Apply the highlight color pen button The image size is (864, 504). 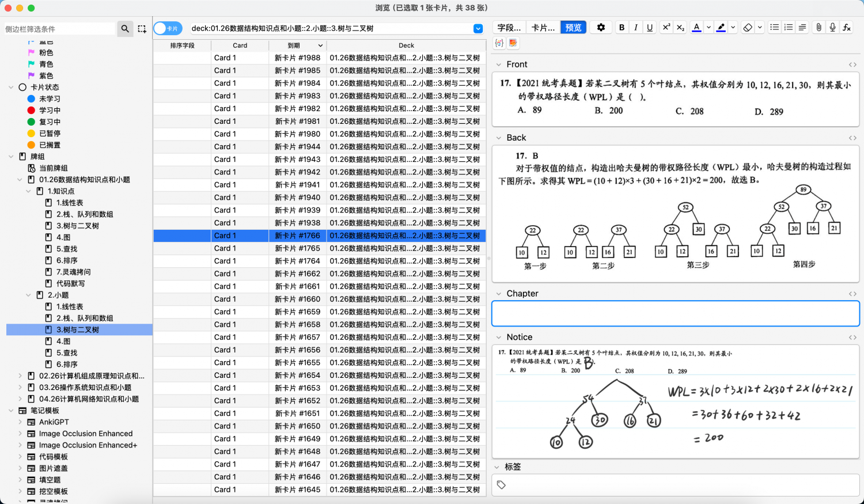pos(721,27)
